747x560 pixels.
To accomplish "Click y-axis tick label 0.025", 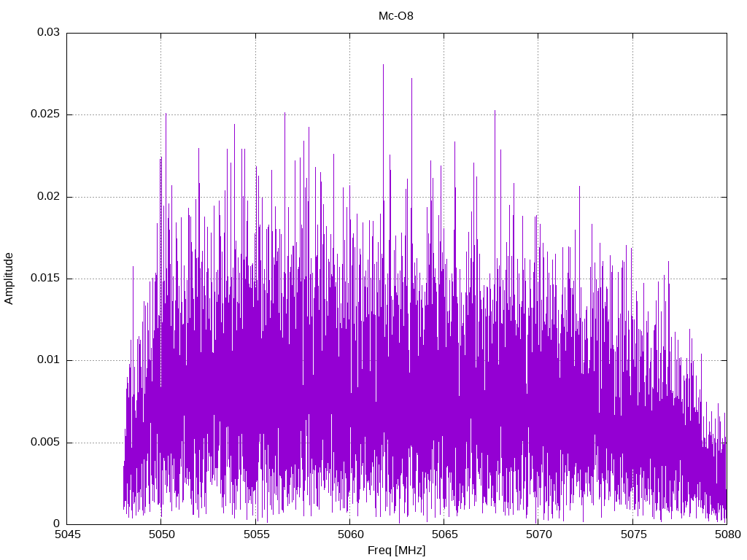I will click(46, 114).
